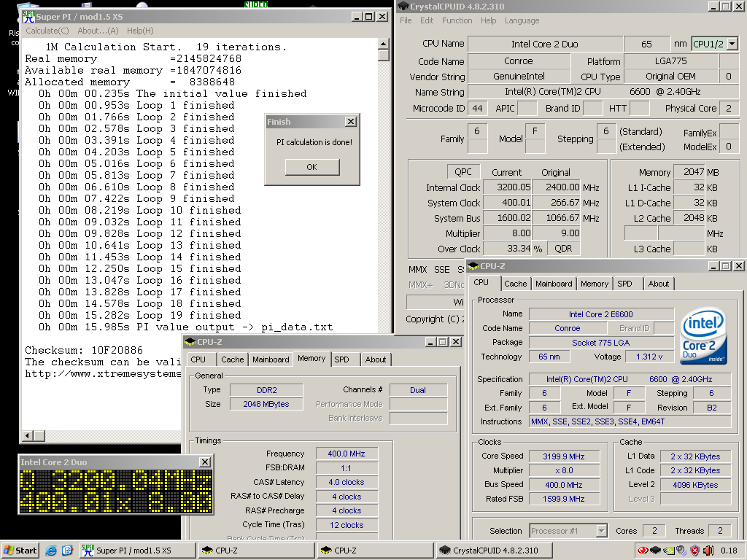Click the second quick launch icon beside Internet Explorer

coord(67,551)
